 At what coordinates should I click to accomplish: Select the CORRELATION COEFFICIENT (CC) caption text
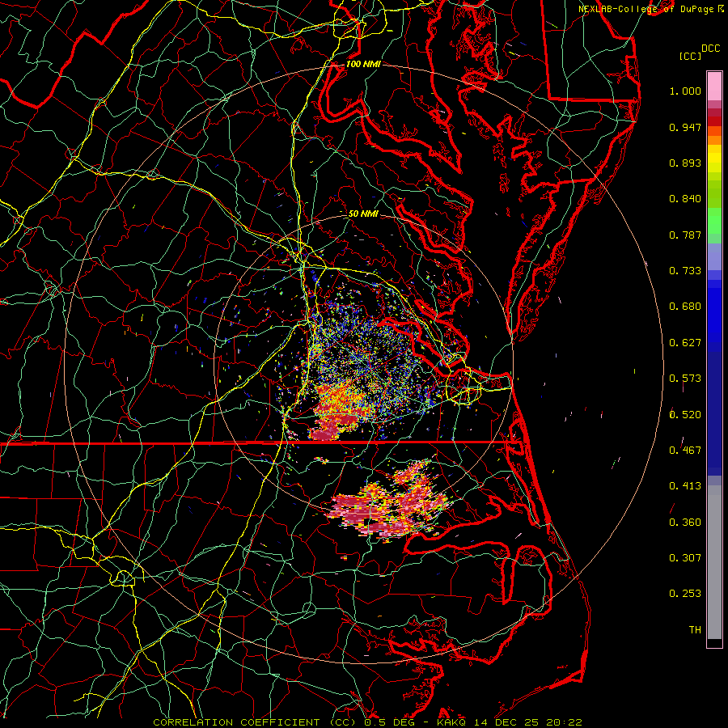[x=255, y=722]
